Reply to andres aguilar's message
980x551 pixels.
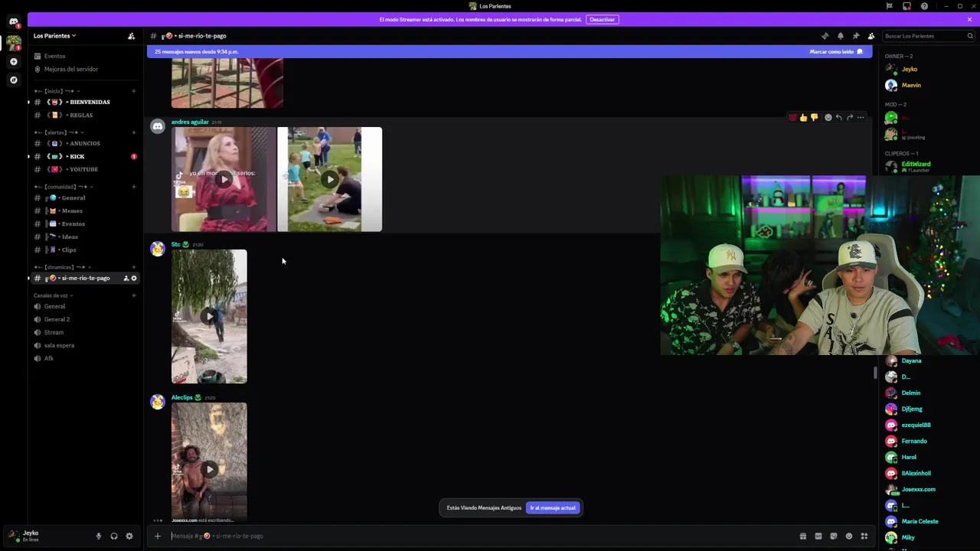[838, 117]
